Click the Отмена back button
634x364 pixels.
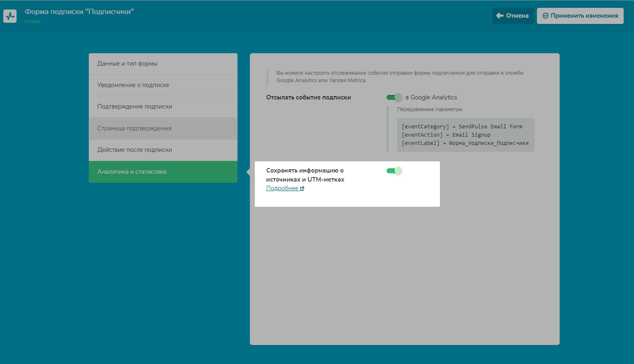(513, 16)
